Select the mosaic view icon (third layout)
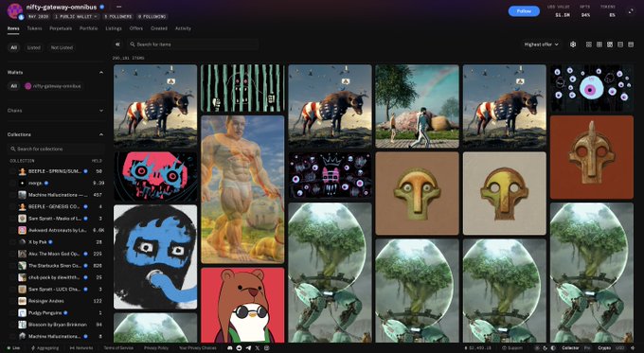The image size is (644, 353). [x=610, y=44]
